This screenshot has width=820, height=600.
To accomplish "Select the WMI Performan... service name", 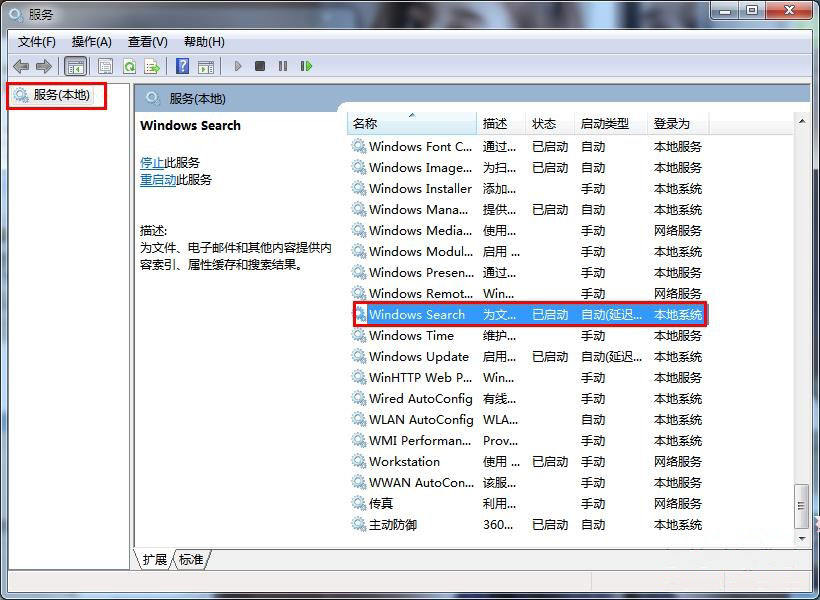I will click(420, 440).
